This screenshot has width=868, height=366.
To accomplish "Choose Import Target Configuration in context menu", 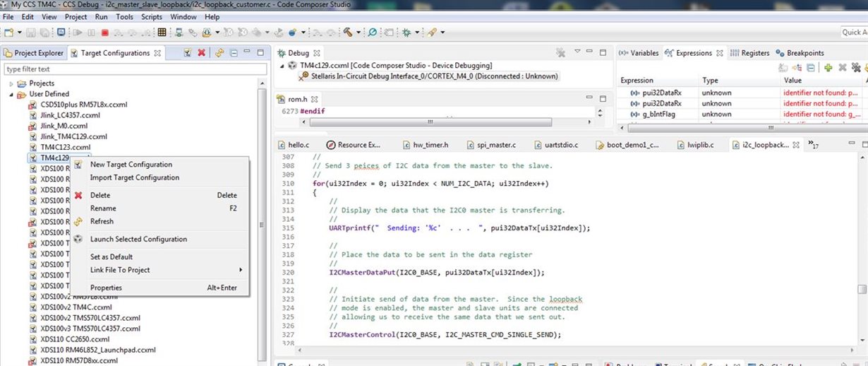I will click(x=135, y=177).
